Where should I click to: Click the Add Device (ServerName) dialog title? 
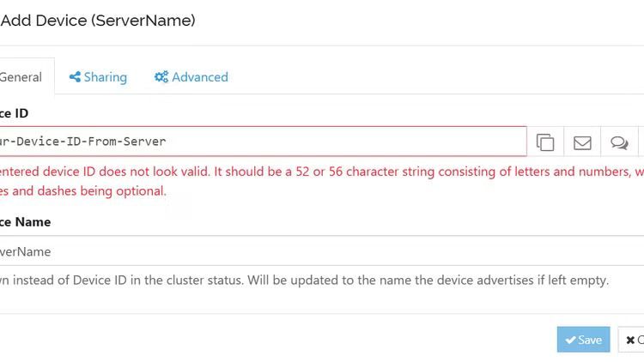tap(97, 20)
